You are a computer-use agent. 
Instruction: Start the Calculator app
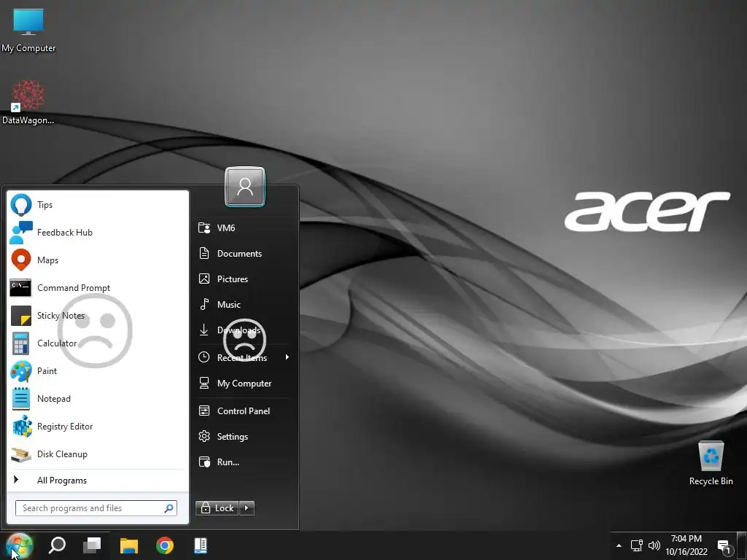click(x=97, y=343)
